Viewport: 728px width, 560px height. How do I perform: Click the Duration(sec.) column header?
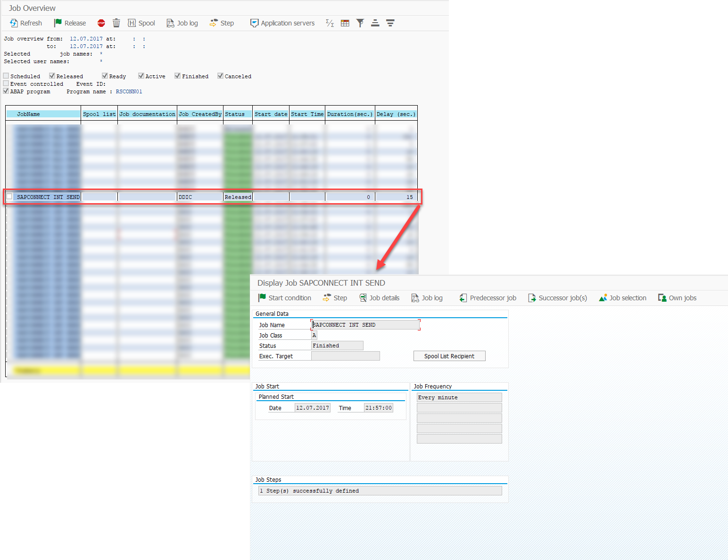coord(350,114)
